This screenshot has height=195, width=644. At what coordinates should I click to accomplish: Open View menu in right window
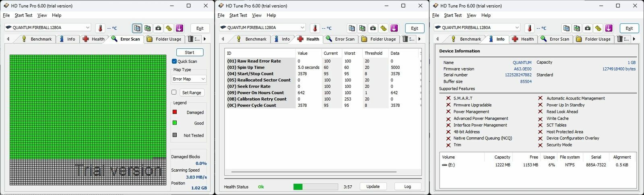point(471,15)
